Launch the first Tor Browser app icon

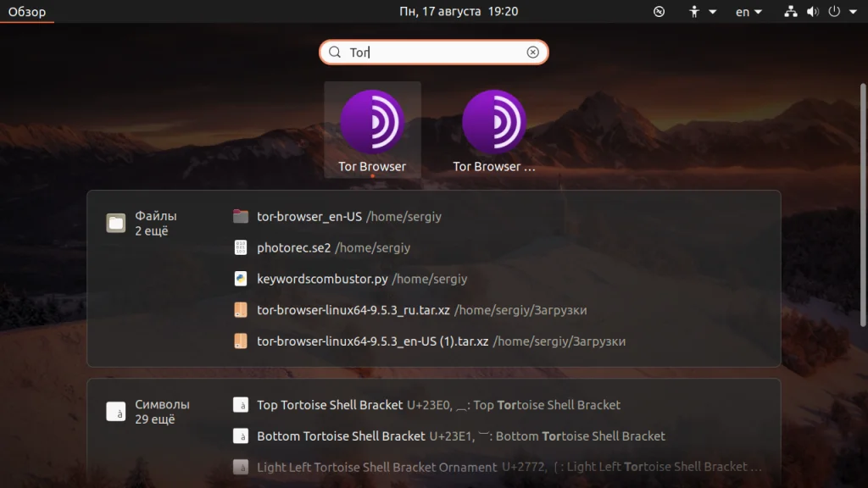(x=372, y=130)
